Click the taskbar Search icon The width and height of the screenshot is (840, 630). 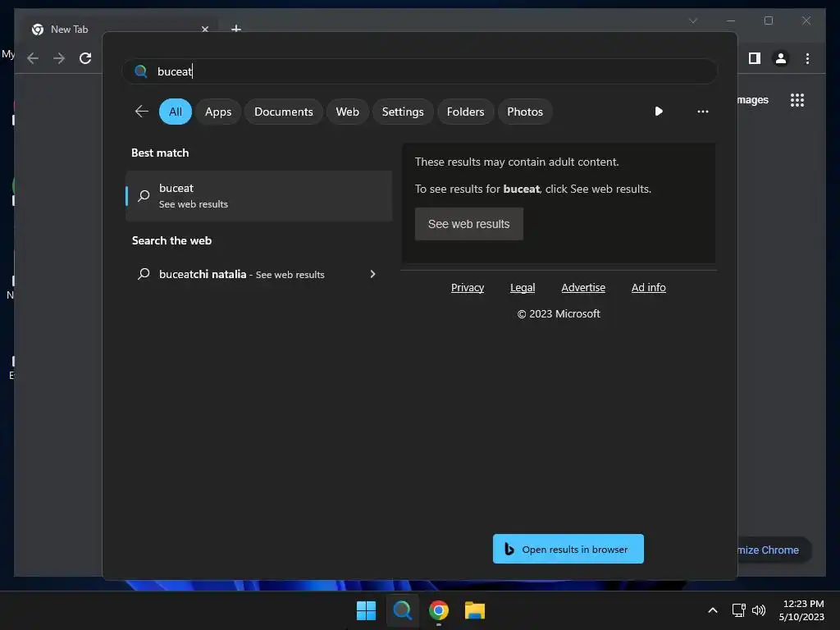pos(402,610)
